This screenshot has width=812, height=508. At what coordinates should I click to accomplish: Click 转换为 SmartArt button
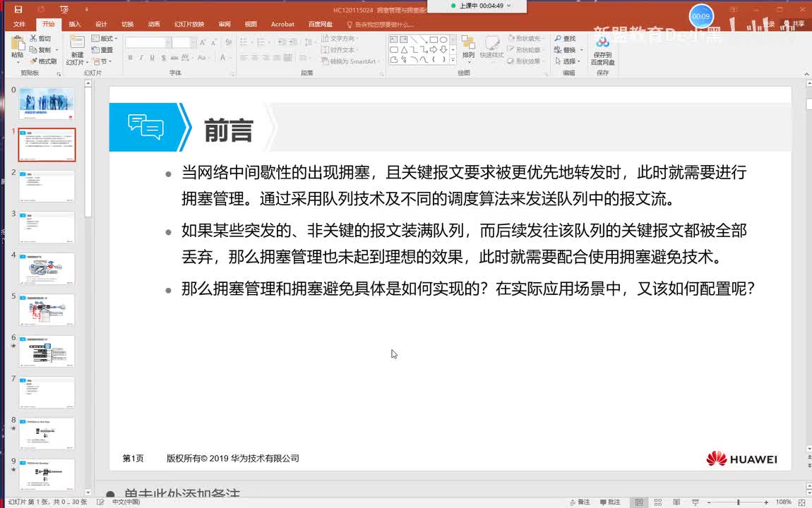(x=350, y=61)
